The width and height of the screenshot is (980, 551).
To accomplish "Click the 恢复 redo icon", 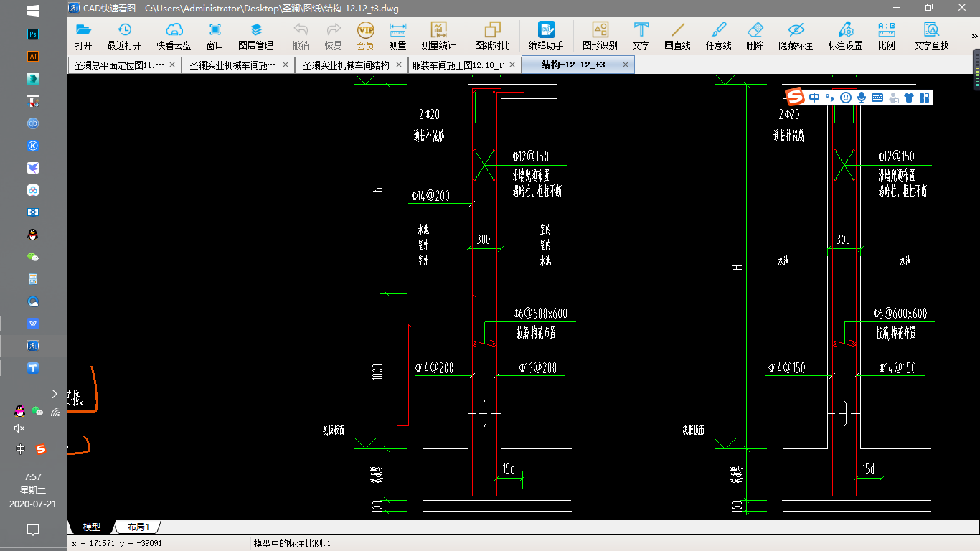I will tap(334, 36).
